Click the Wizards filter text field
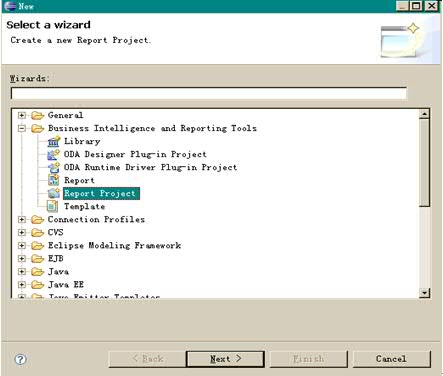 pyautogui.click(x=209, y=93)
